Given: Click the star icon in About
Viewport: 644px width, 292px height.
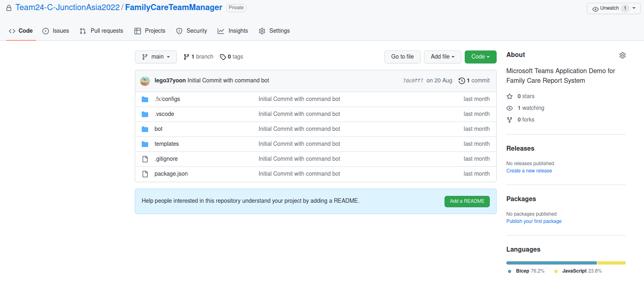Looking at the screenshot, I should coord(510,97).
